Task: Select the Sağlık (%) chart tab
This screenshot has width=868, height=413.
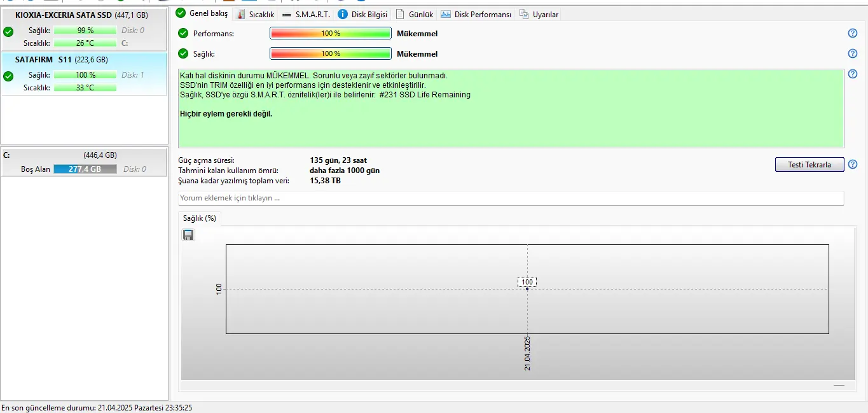Action: (200, 218)
